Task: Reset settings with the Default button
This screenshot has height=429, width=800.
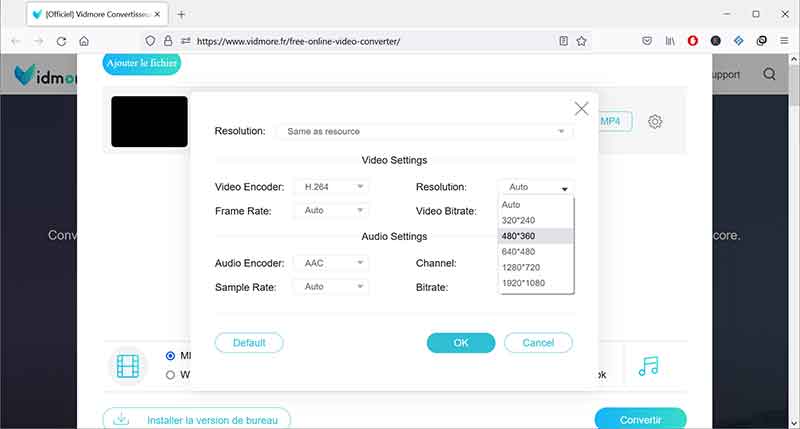Action: (x=249, y=343)
